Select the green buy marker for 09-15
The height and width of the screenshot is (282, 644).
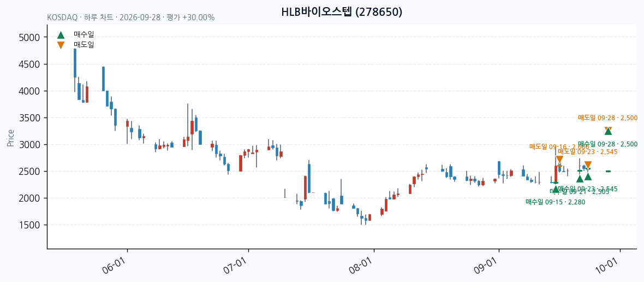(x=556, y=189)
